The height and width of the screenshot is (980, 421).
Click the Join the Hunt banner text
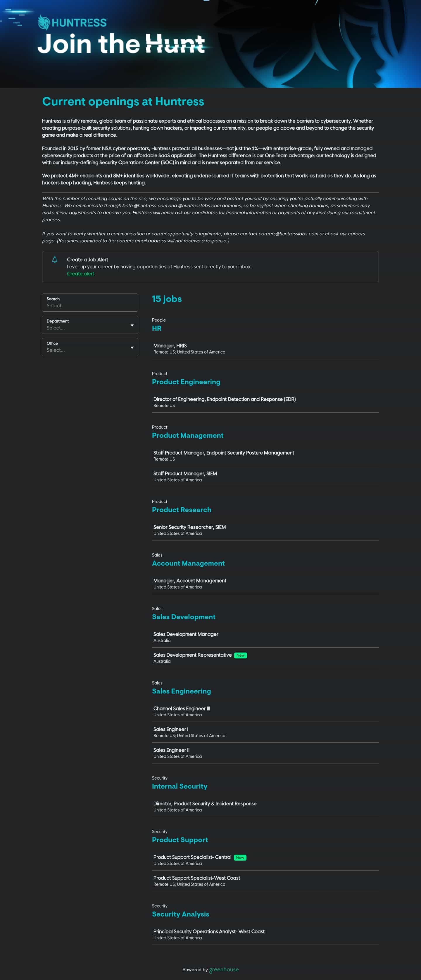tap(122, 43)
